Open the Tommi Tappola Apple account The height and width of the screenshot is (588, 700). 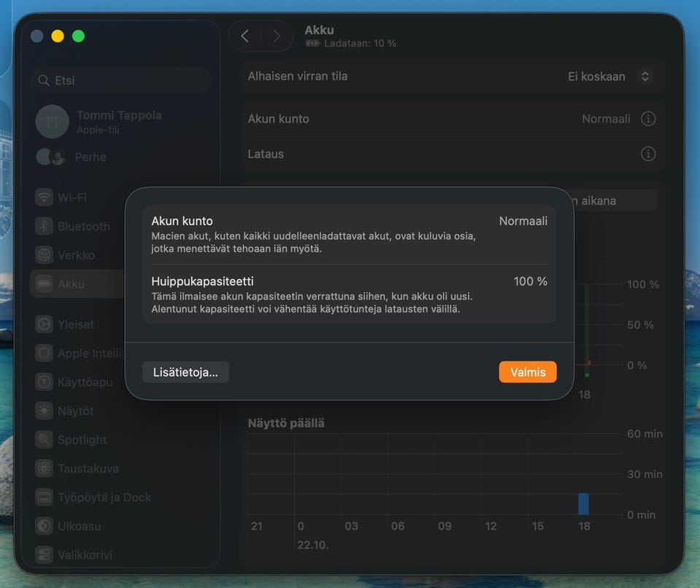click(120, 122)
